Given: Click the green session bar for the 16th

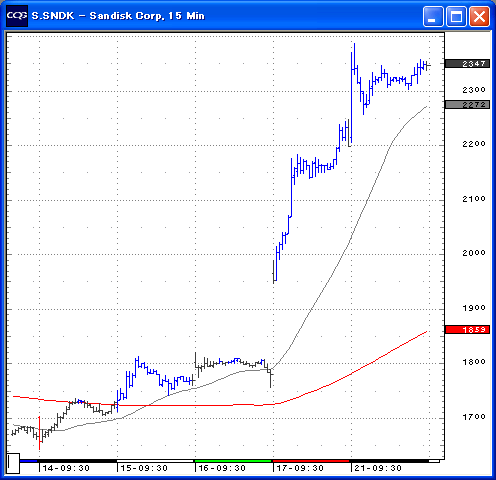Looking at the screenshot, I should coord(233,461).
